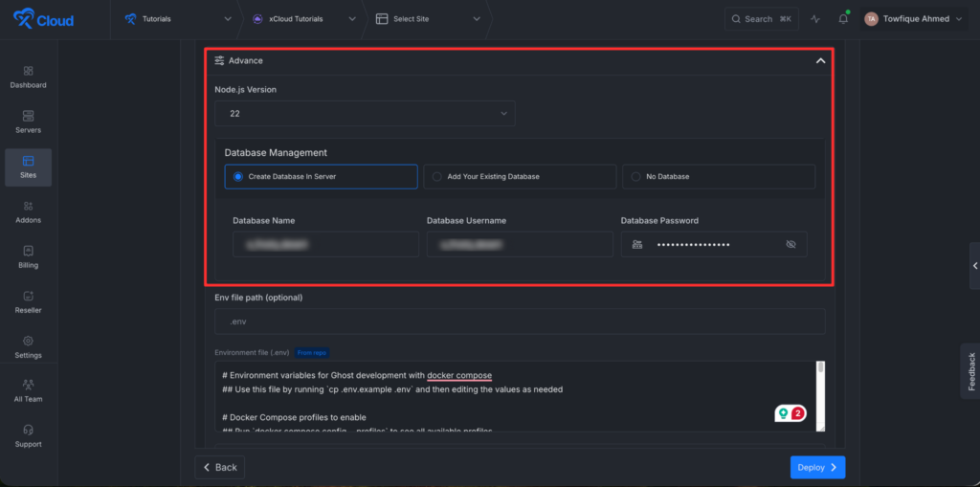This screenshot has width=980, height=487.
Task: Click the From repo tag
Action: click(x=312, y=353)
